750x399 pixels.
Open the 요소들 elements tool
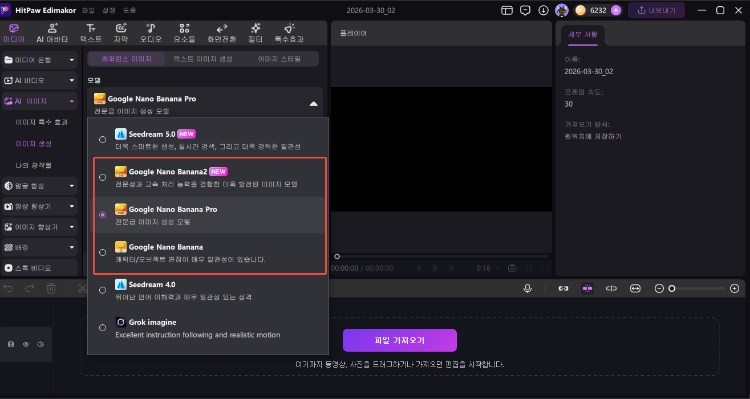(x=184, y=33)
